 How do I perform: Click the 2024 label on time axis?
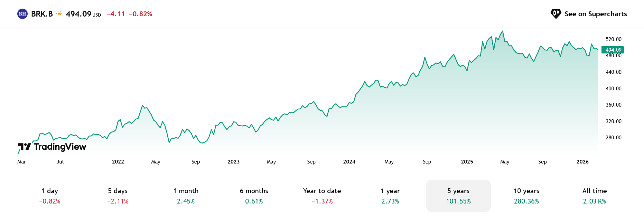point(349,162)
